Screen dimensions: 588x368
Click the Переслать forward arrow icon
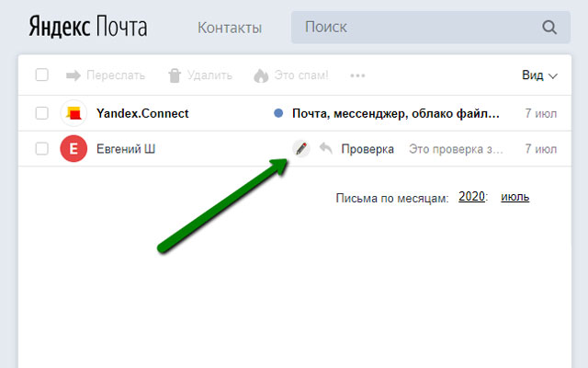click(73, 75)
